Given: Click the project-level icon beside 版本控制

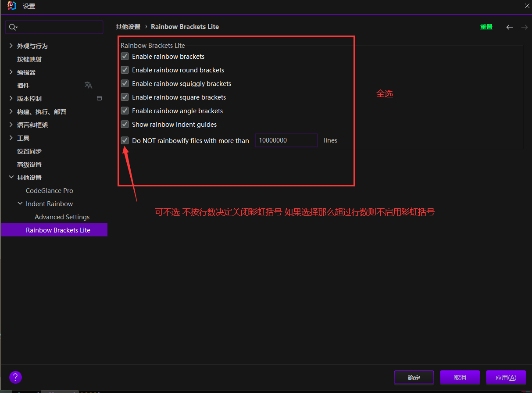Looking at the screenshot, I should pos(99,98).
